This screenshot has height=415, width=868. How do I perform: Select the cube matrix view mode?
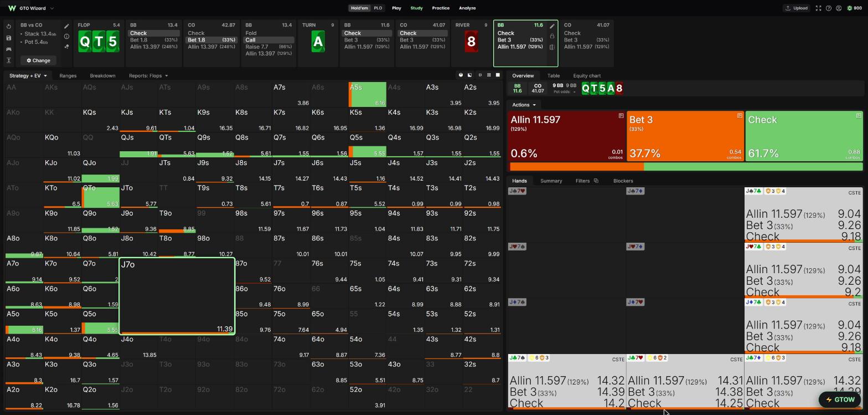461,75
